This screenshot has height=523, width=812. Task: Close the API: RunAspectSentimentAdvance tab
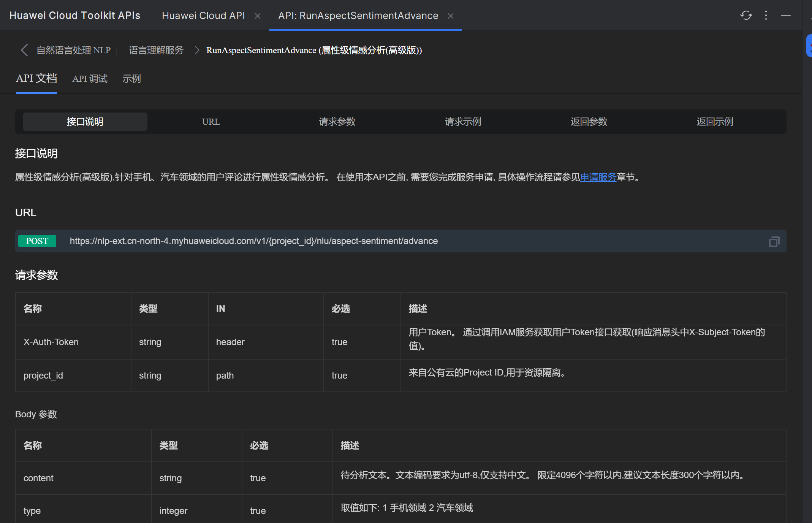click(451, 16)
